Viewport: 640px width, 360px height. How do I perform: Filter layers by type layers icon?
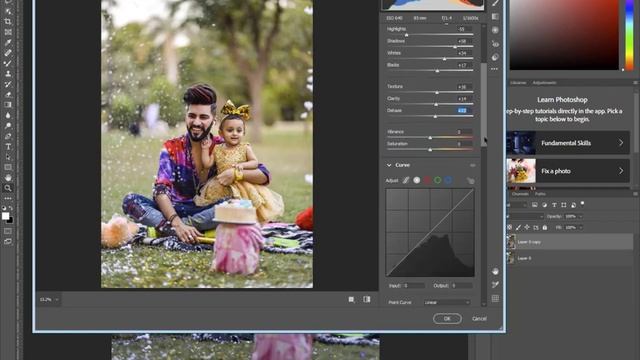(x=554, y=205)
